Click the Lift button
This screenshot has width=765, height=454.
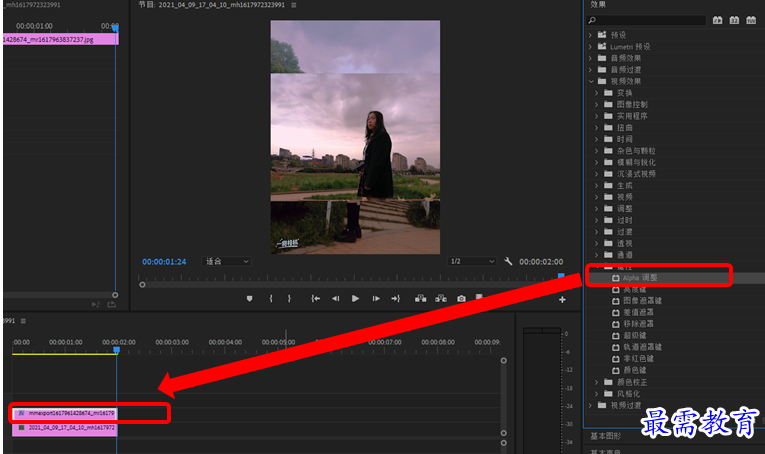click(x=421, y=298)
